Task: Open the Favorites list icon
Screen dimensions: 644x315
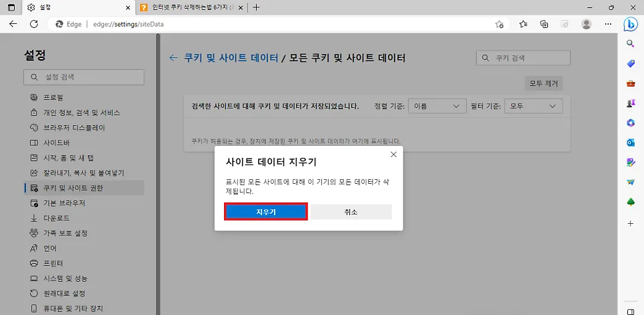Action: (x=523, y=24)
